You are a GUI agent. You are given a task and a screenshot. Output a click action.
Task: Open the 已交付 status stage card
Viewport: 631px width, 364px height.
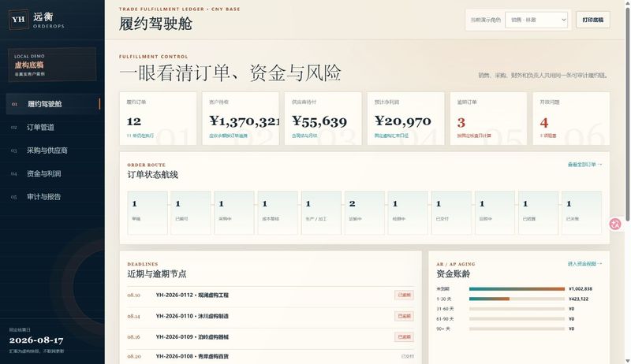(451, 213)
